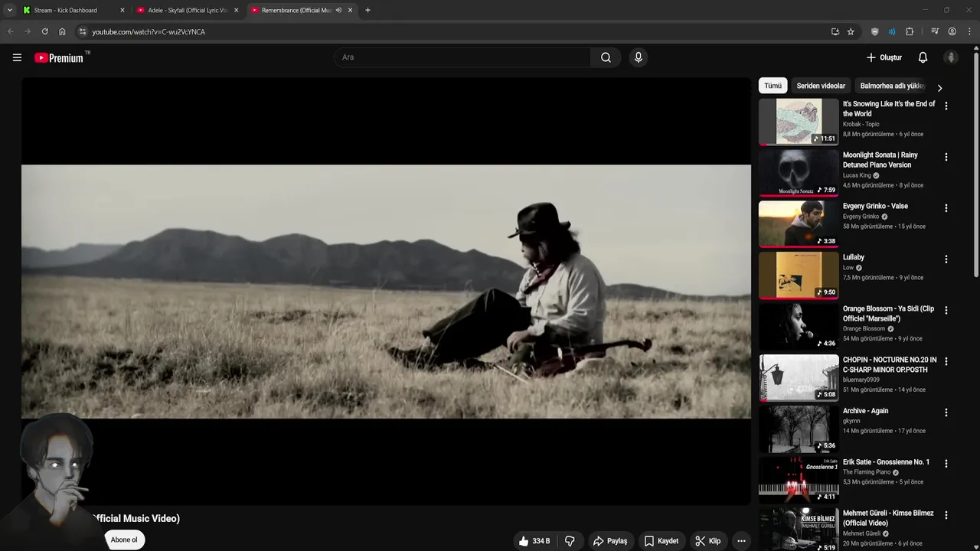This screenshot has height=551, width=980.
Task: Open options for Archive - Again video
Action: [946, 412]
